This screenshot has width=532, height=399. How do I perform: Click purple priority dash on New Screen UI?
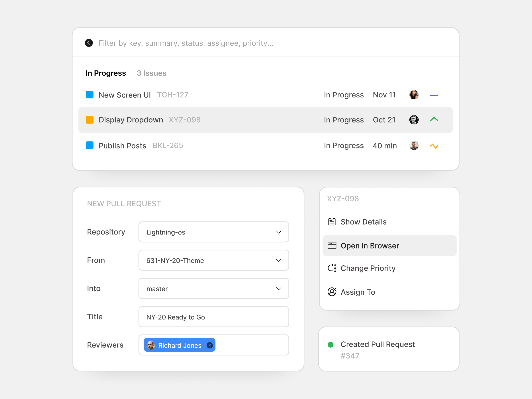coord(434,95)
